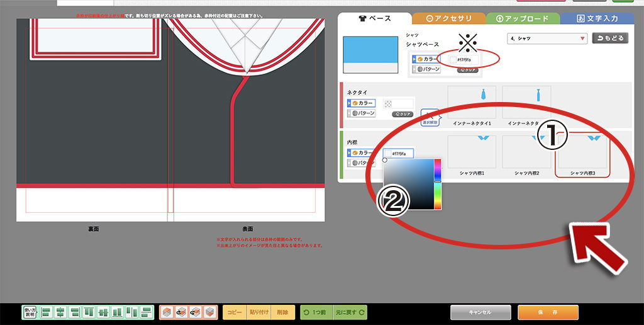The image size is (644, 325).
Task: Align objects to the left edge
Action: point(47,312)
